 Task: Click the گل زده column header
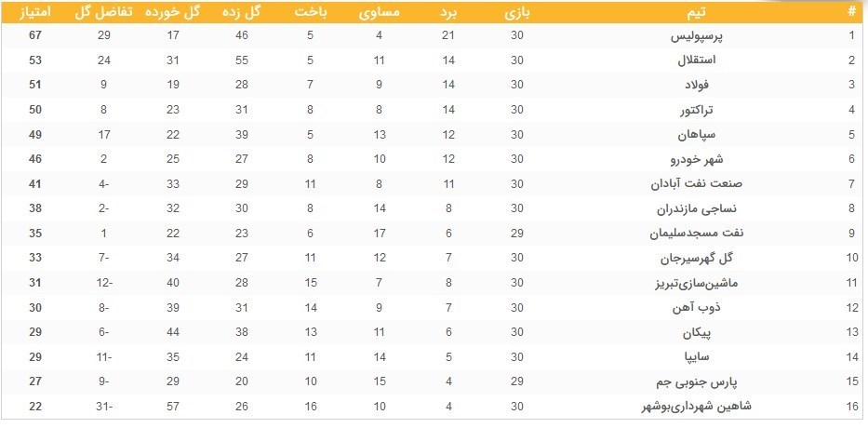pos(241,13)
